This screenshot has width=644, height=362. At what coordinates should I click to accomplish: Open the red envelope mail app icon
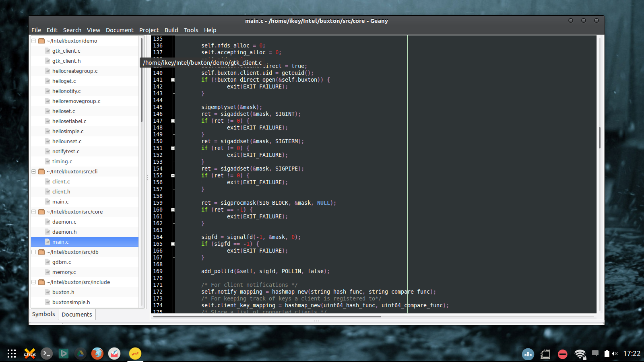pos(114,354)
